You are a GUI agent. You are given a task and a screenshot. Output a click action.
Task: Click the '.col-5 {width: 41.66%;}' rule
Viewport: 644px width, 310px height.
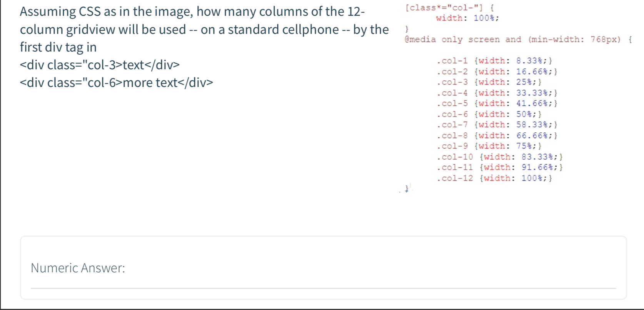(x=497, y=103)
